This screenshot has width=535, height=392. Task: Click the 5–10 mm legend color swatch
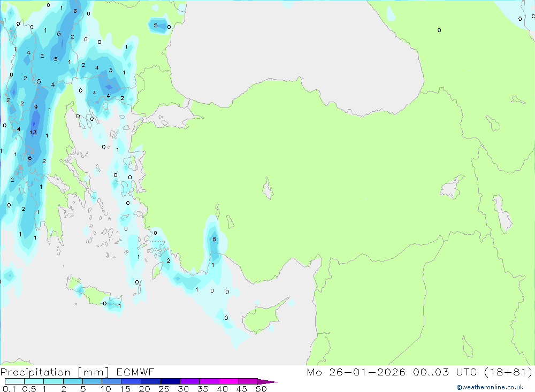[93, 381]
